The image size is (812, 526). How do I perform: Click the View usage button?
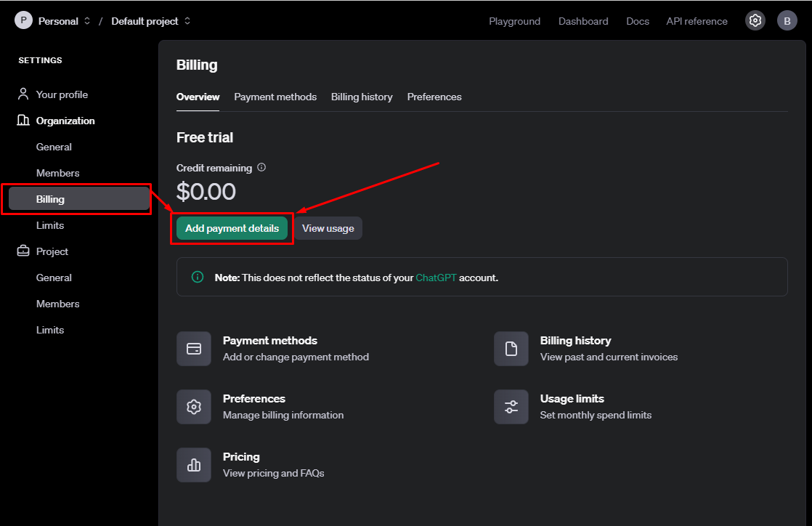[328, 228]
